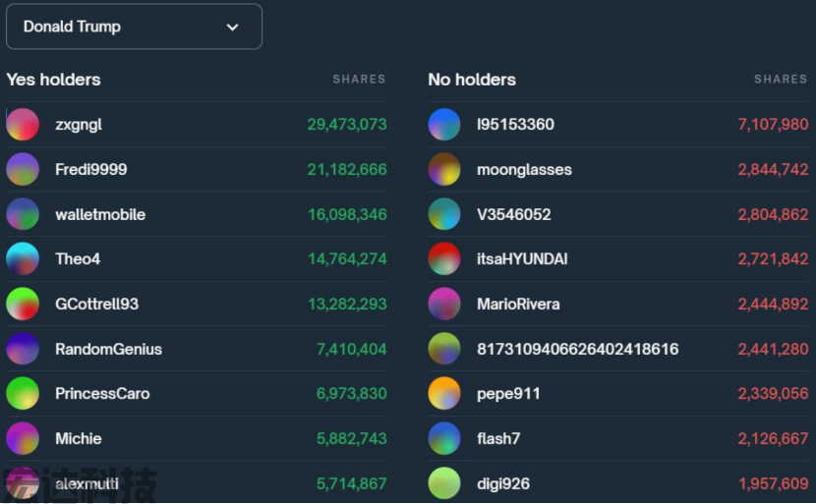Visit Fredi9999's profile name
Image resolution: width=816 pixels, height=504 pixels.
(91, 169)
